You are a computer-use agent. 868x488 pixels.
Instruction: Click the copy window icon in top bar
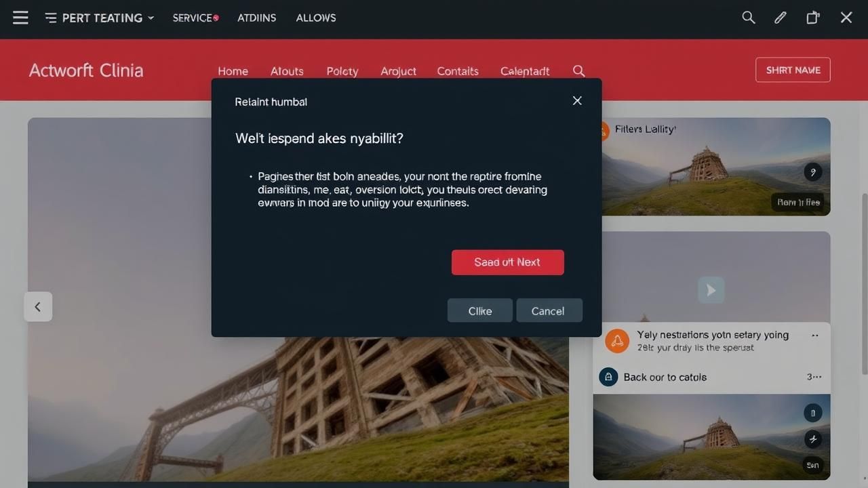tap(812, 18)
